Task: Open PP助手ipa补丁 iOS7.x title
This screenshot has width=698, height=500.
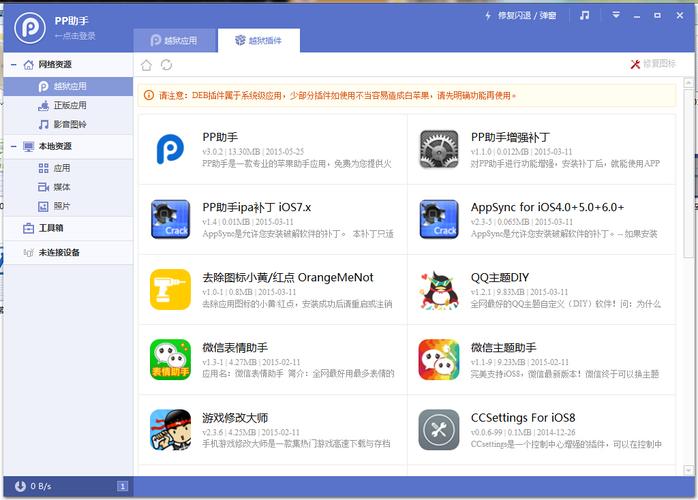Action: tap(256, 207)
